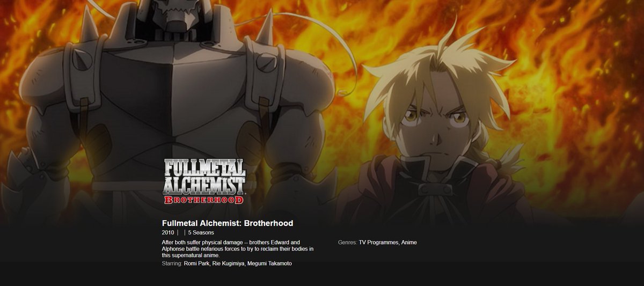Click the 5 Seasons label

201,232
